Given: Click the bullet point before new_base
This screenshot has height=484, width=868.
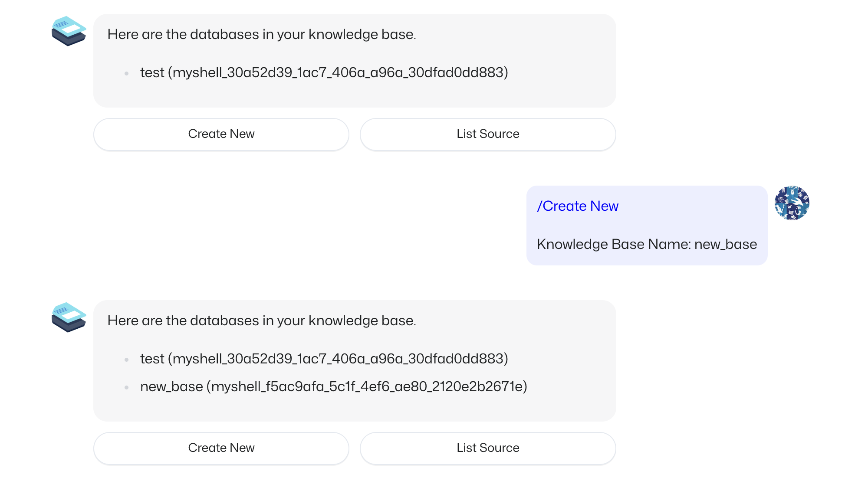Looking at the screenshot, I should 126,387.
